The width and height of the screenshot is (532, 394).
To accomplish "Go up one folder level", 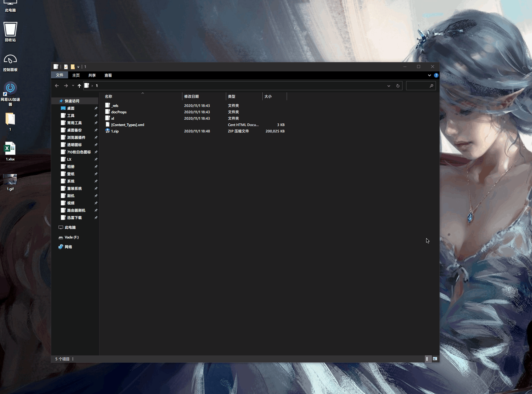I will 79,86.
